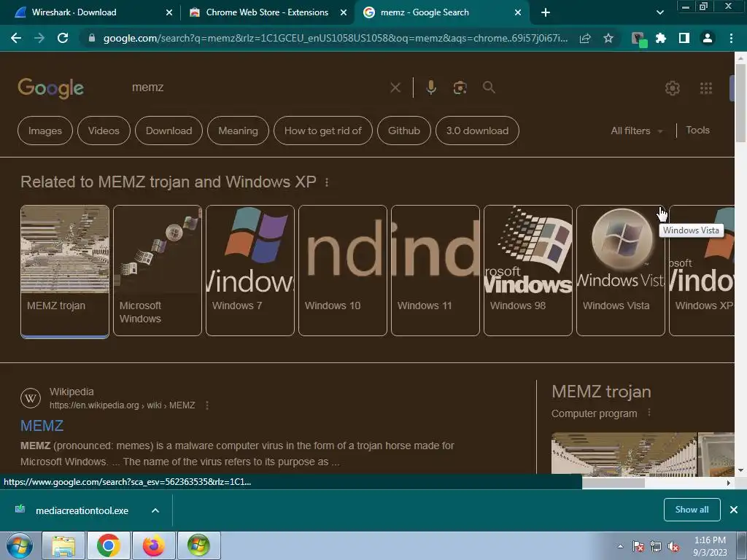Open Computer program panel options

point(649,413)
